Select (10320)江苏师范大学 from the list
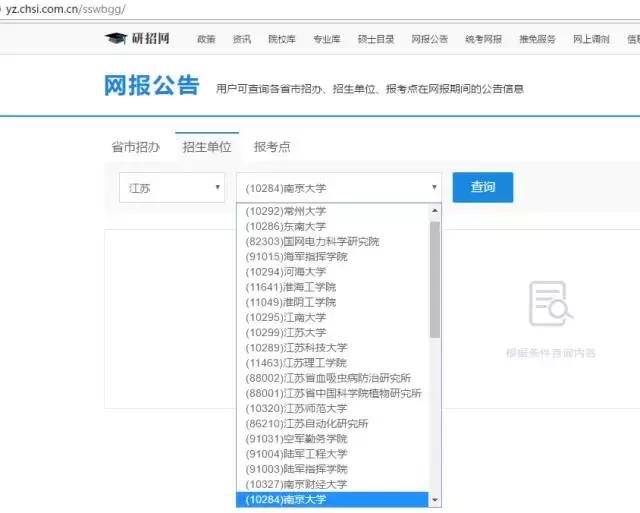This screenshot has width=640, height=513. click(x=333, y=408)
